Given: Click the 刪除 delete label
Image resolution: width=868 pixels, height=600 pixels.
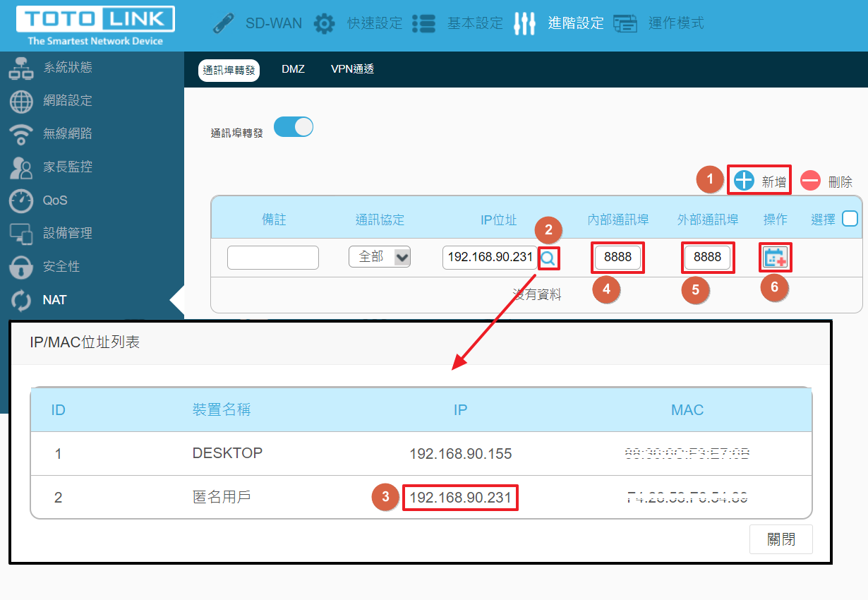Looking at the screenshot, I should pos(840,182).
